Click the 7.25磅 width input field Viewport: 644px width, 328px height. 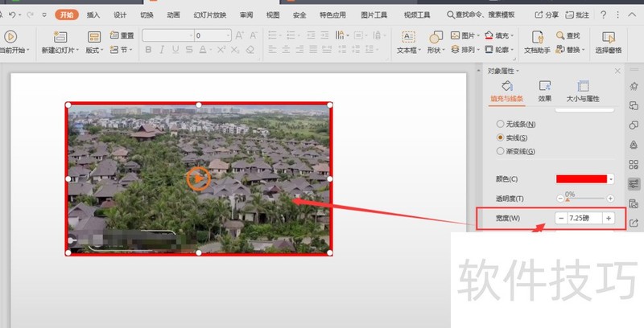pos(585,218)
